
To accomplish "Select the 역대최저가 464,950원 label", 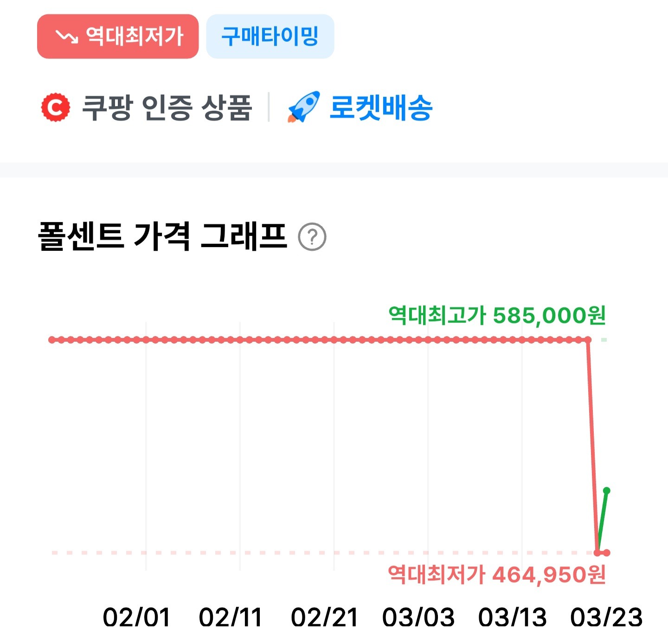I will [x=497, y=575].
